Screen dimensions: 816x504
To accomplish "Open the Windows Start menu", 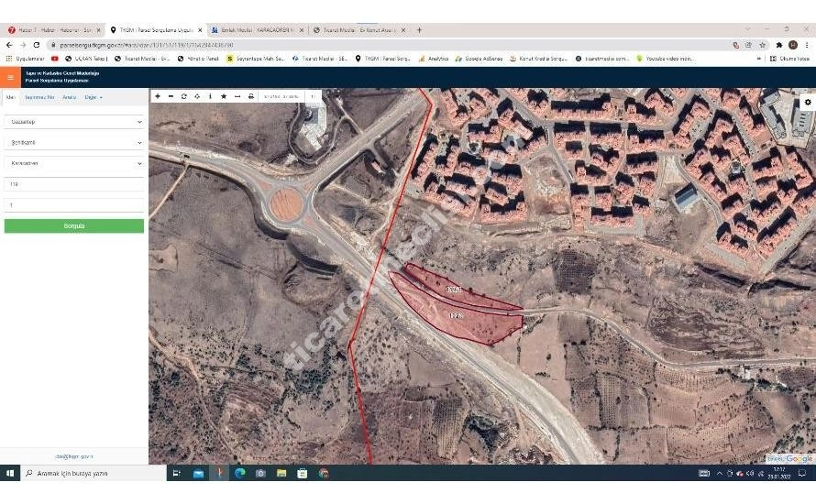I will 10,474.
